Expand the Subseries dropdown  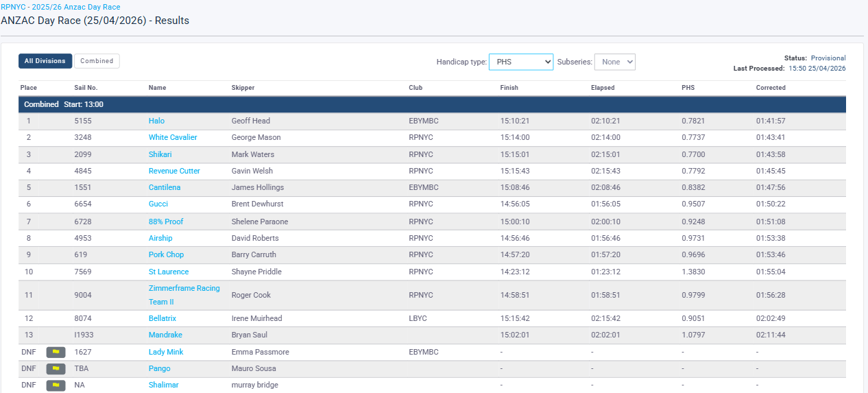(x=614, y=62)
